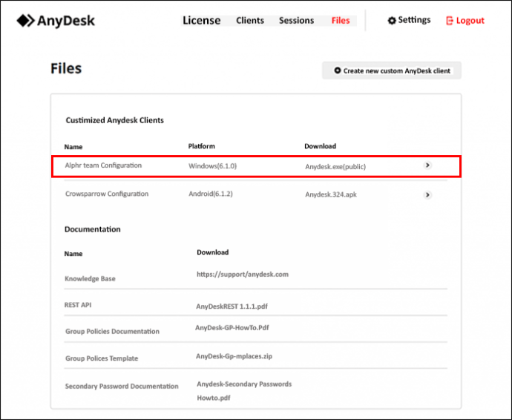Switch to the Clients tab
Screen dimensions: 512x420
pos(250,21)
